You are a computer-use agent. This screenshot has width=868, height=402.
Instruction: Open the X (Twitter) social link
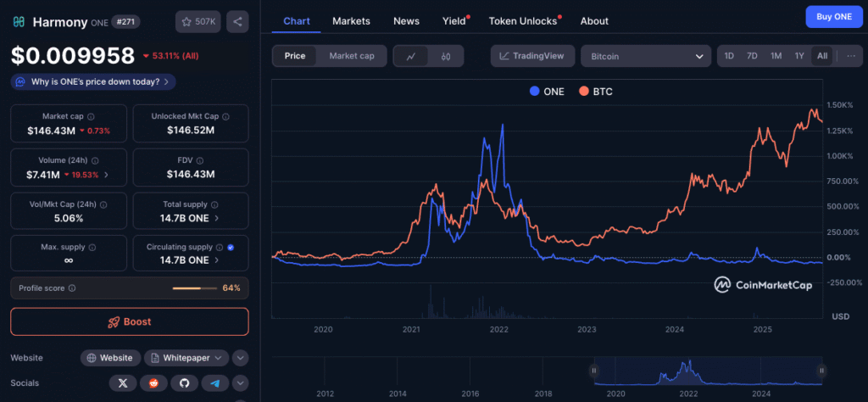coord(123,382)
